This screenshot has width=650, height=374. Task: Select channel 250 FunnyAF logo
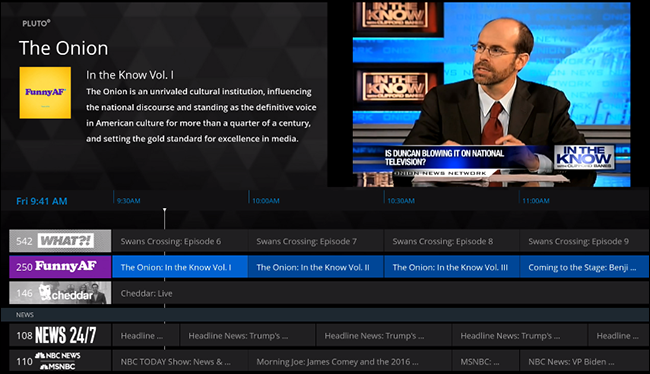[60, 267]
